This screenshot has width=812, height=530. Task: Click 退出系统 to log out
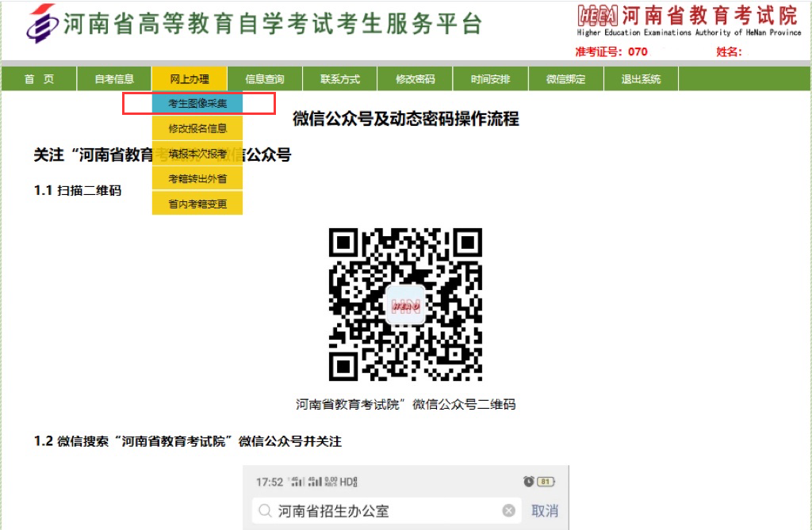(641, 79)
